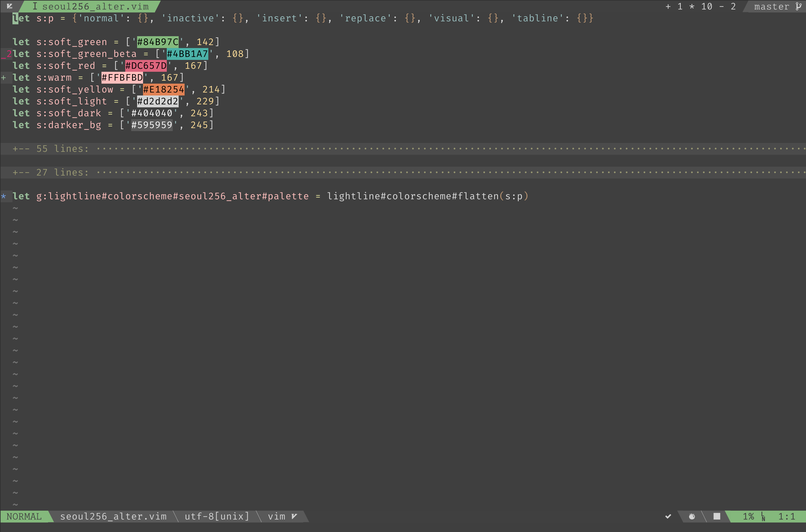The height and width of the screenshot is (532, 806).
Task: Click git hunk summary '+ 1 * 10 - 2'
Action: pos(700,7)
